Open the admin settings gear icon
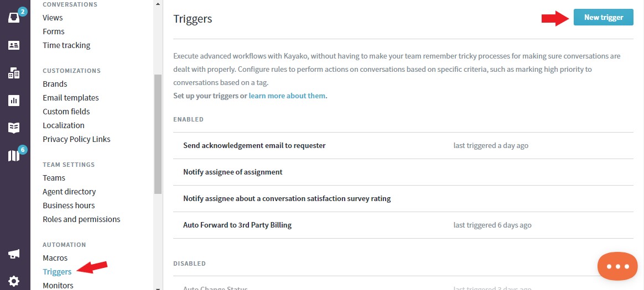644x290 pixels. click(14, 281)
